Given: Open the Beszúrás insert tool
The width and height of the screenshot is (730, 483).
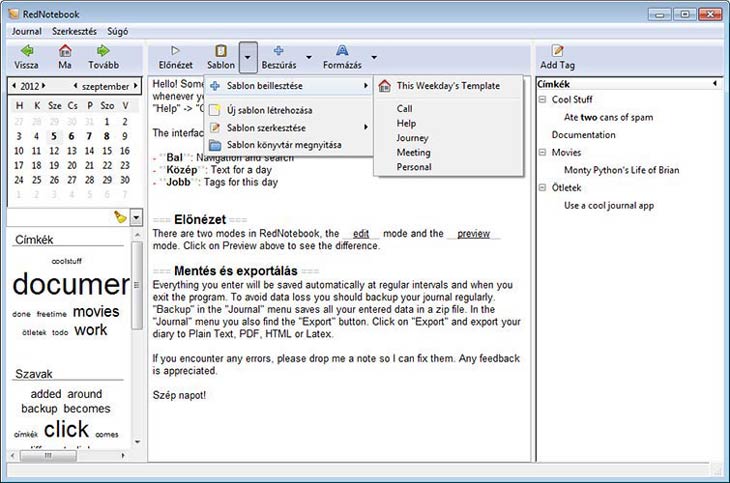Looking at the screenshot, I should (278, 51).
